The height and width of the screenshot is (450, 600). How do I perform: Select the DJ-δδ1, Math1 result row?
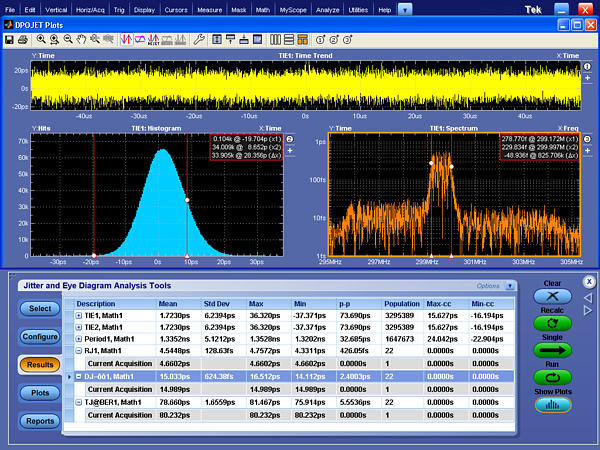pos(108,376)
